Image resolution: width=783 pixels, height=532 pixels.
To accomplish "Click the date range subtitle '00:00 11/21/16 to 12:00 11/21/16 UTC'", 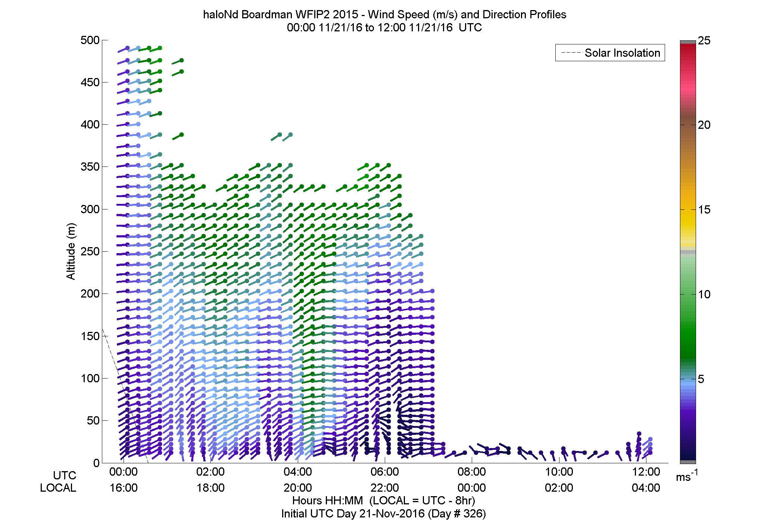I will (384, 28).
